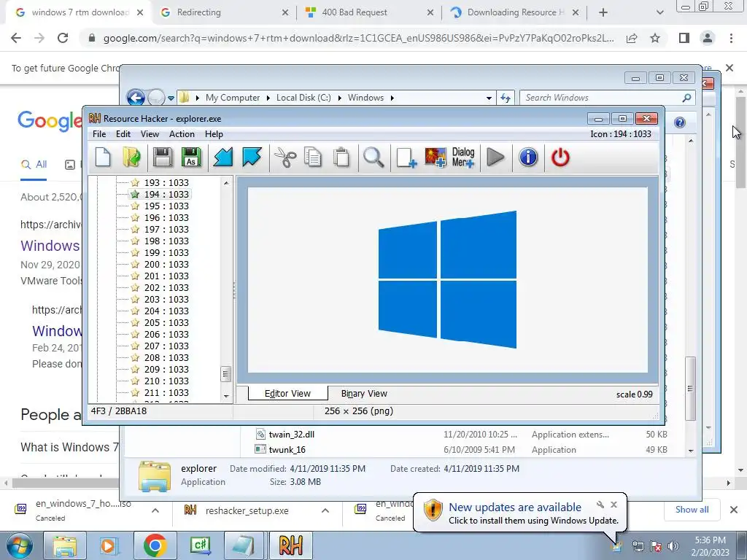Cut with the scissors icon
Image resolution: width=747 pixels, height=560 pixels.
point(285,157)
